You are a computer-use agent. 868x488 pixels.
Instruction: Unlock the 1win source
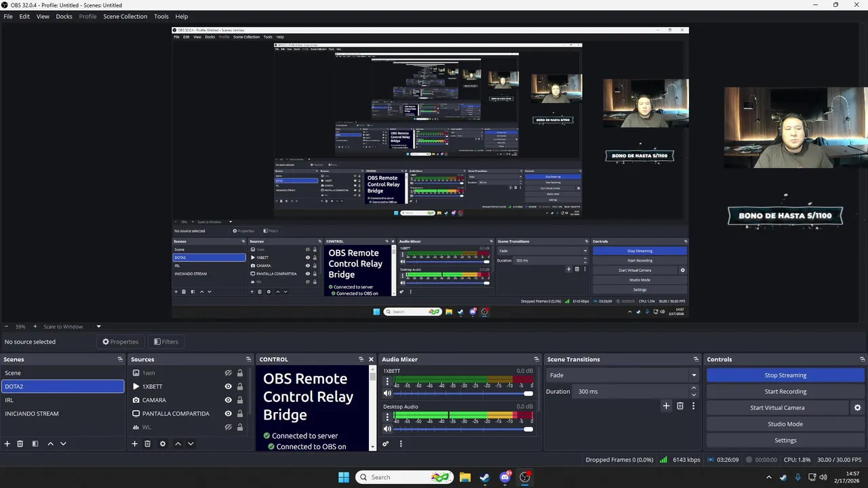[x=239, y=373]
